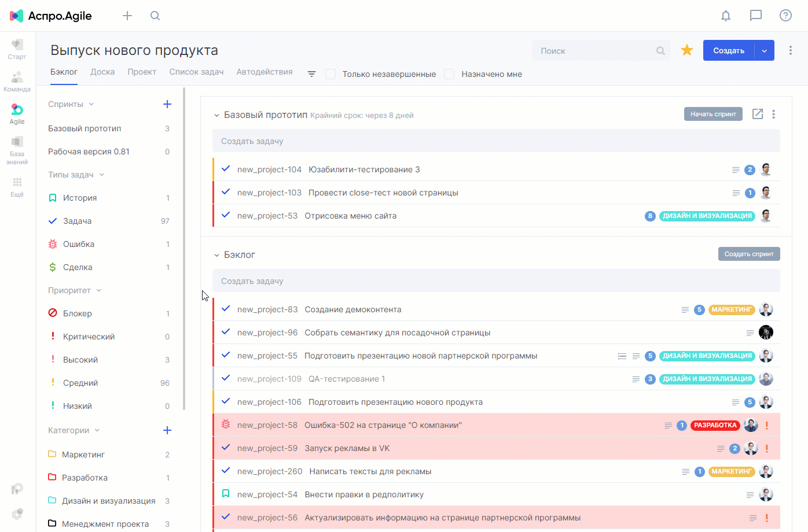The height and width of the screenshot is (532, 808).
Task: Collapse the Типы задач filter group
Action: pos(102,175)
